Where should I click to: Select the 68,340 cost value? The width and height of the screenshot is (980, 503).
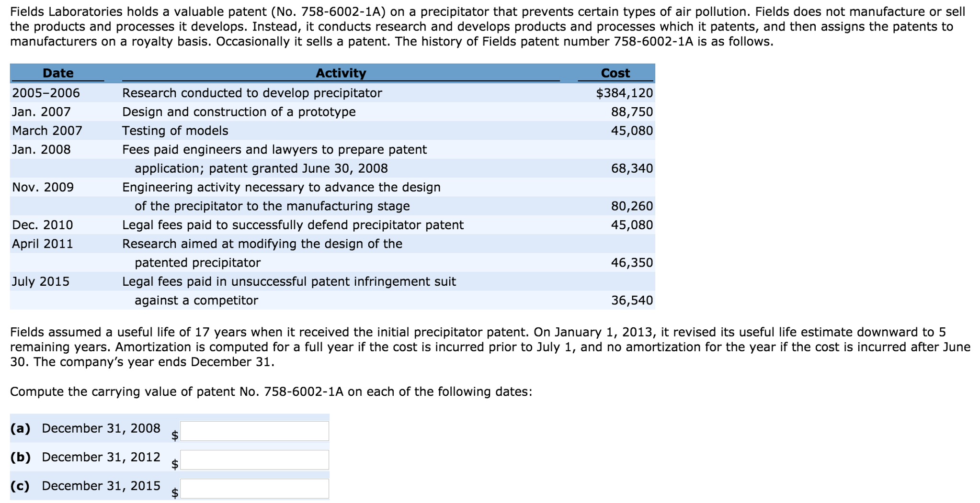[632, 168]
